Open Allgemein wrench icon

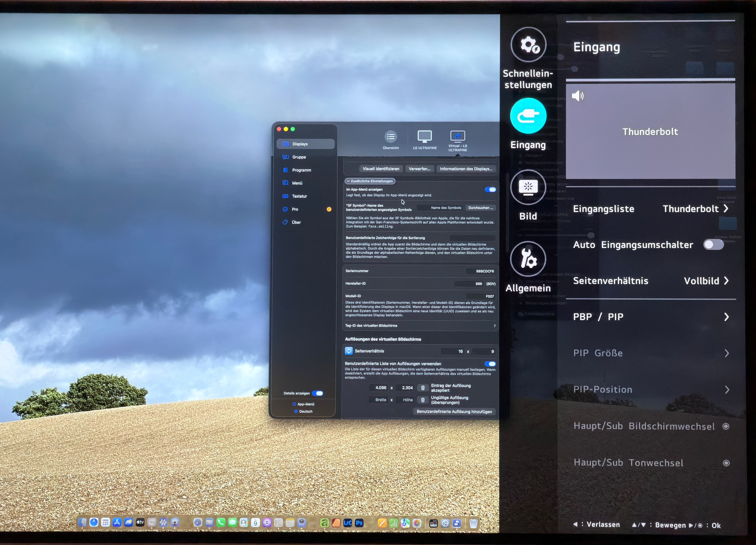(x=528, y=259)
